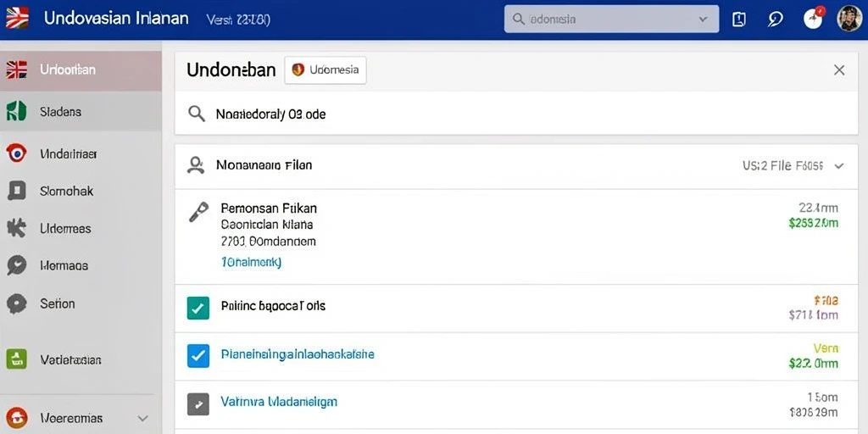
Task: Open the Udermes puzzle icon item
Action: coord(17,228)
